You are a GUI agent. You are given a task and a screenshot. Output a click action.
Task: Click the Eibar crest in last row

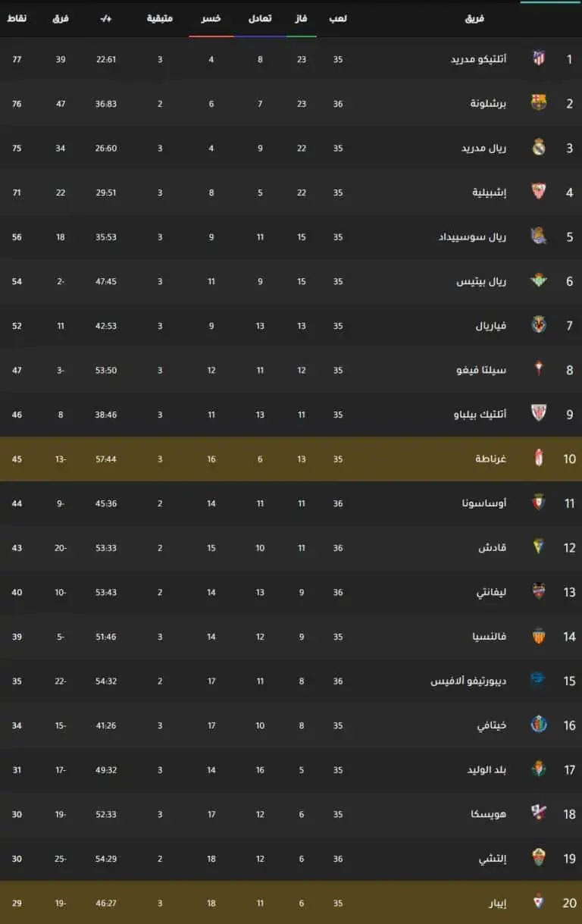(x=539, y=903)
